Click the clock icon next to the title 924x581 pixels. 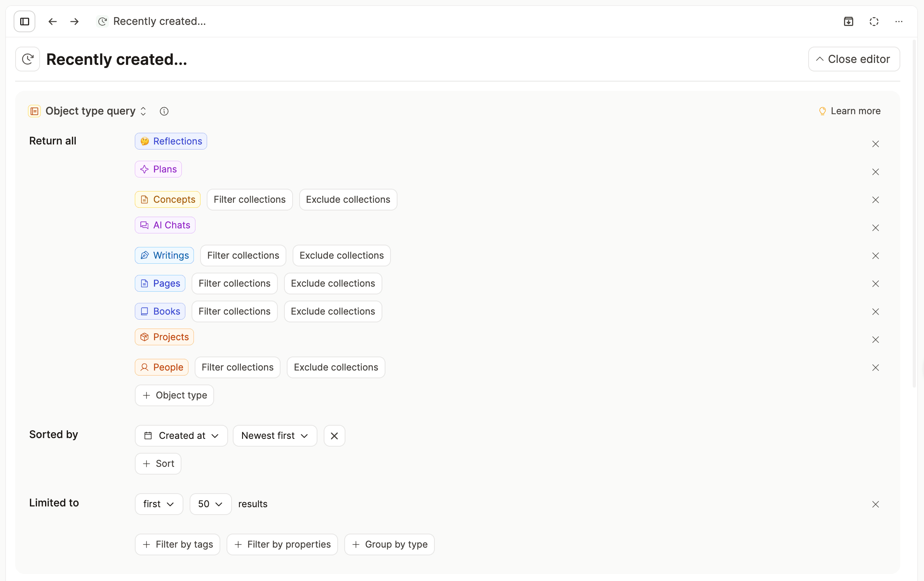(27, 59)
